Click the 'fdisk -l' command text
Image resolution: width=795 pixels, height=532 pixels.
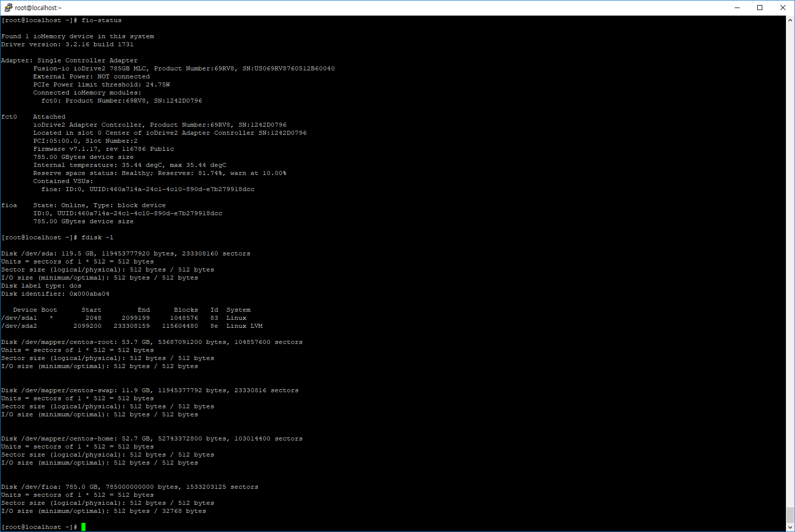[x=98, y=237]
